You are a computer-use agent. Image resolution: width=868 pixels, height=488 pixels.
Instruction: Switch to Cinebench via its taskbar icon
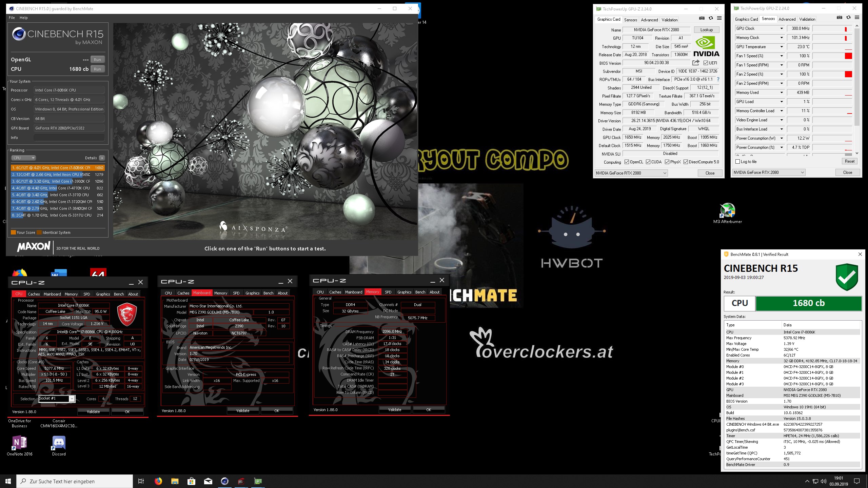[224, 481]
